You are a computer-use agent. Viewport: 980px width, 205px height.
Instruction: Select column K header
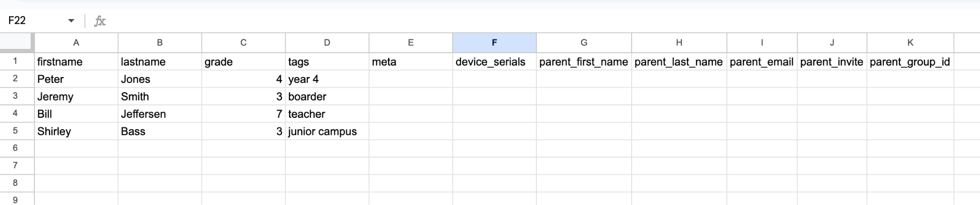[x=910, y=43]
